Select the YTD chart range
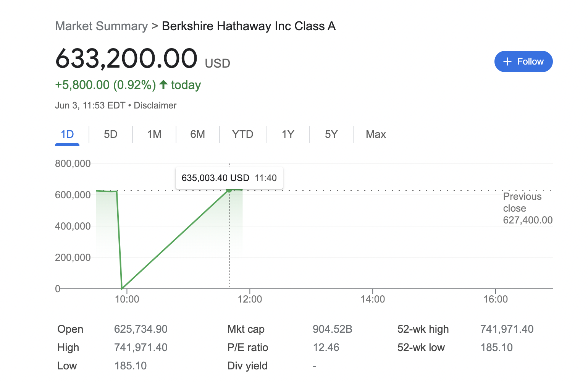The image size is (588, 382). [x=243, y=134]
